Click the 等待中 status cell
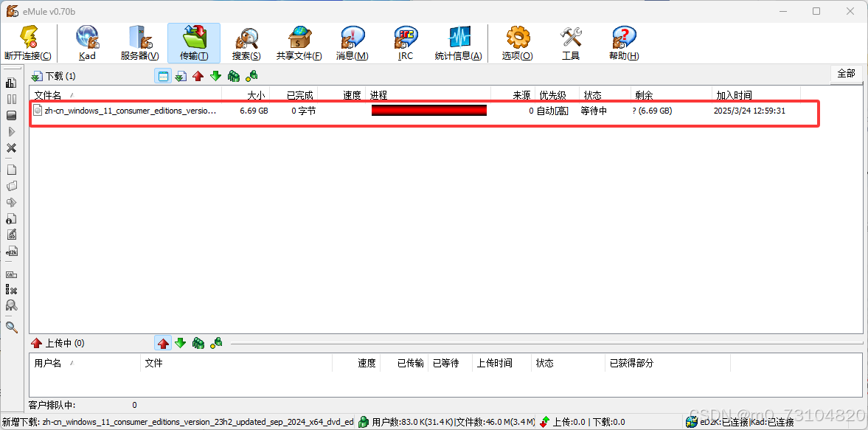The width and height of the screenshot is (868, 430). pos(594,111)
